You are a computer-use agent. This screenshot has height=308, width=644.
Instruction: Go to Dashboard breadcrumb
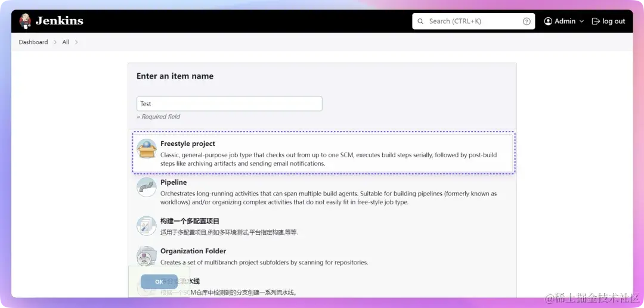[x=33, y=42]
